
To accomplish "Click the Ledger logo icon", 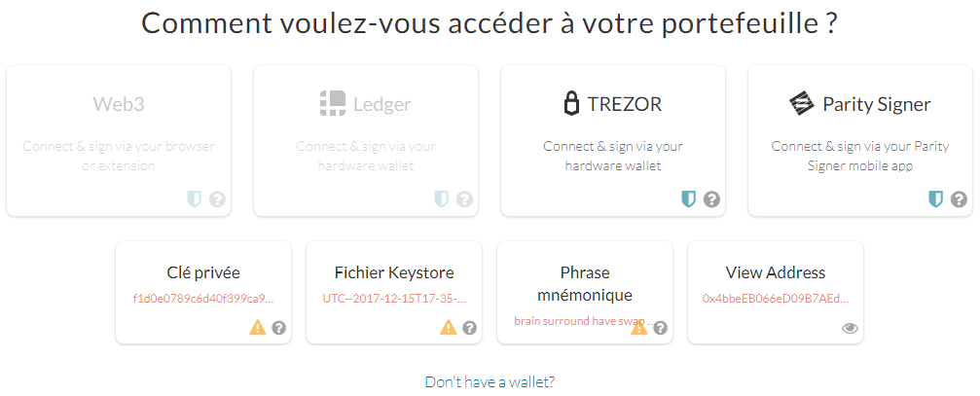I will click(333, 103).
